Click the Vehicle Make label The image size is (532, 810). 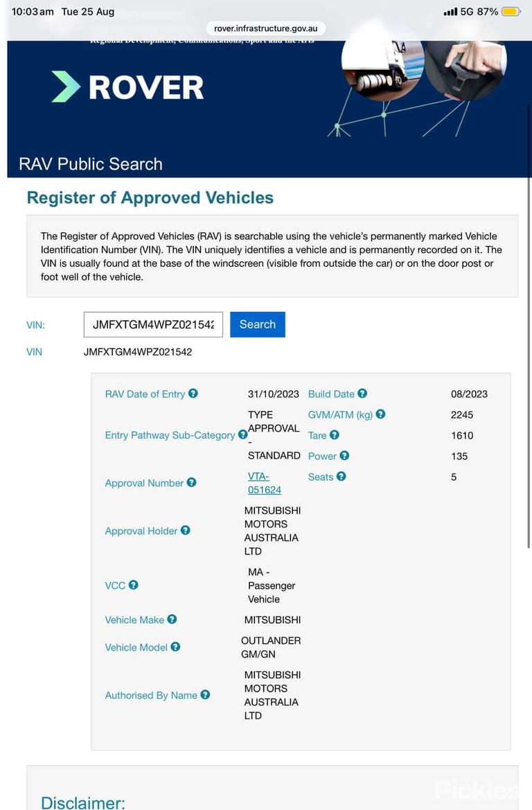(x=134, y=620)
